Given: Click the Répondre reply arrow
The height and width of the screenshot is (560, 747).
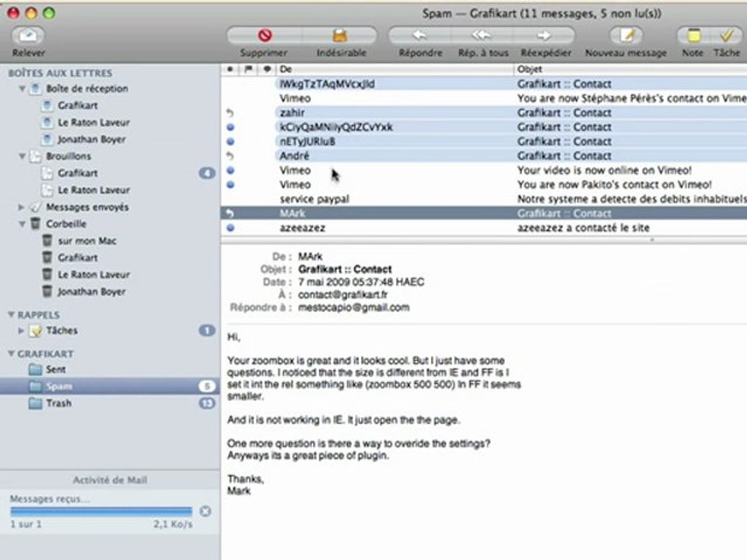Looking at the screenshot, I should 419,35.
